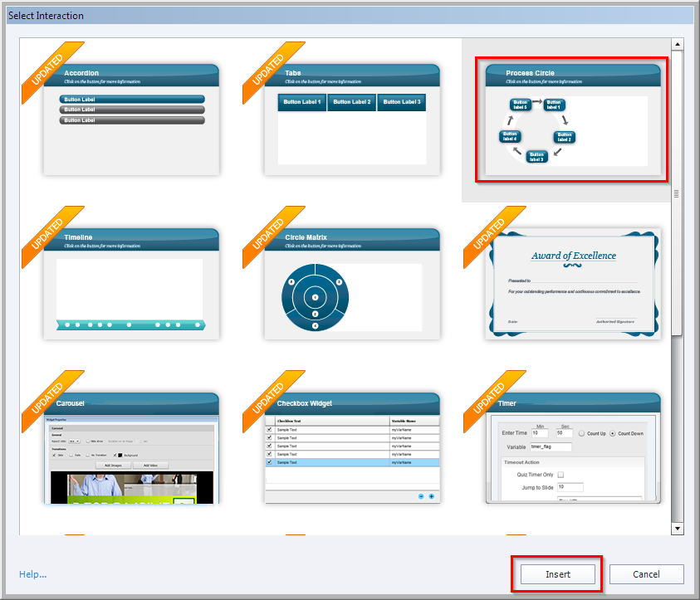Click Button Label 1 tab in Tabs preview
This screenshot has height=600, width=700.
pyautogui.click(x=301, y=102)
